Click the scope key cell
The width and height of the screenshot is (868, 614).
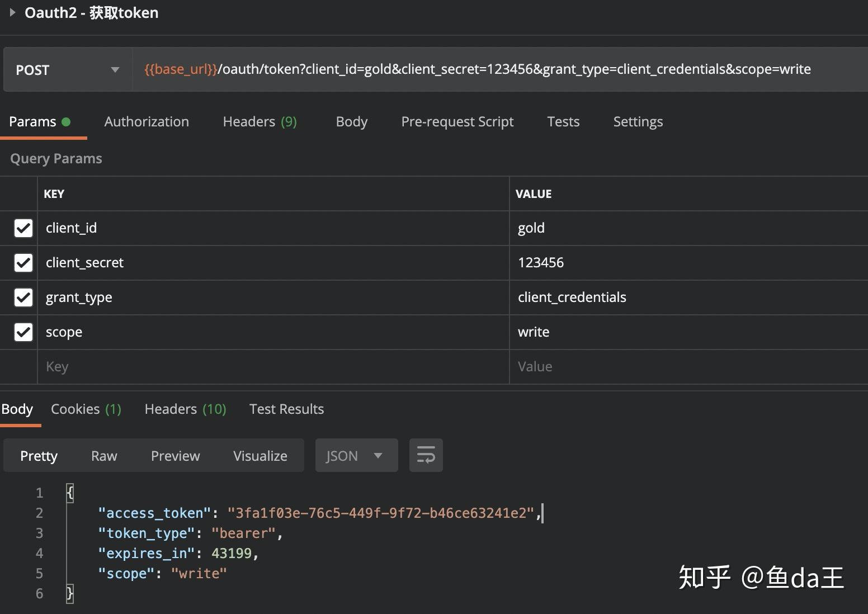[273, 332]
